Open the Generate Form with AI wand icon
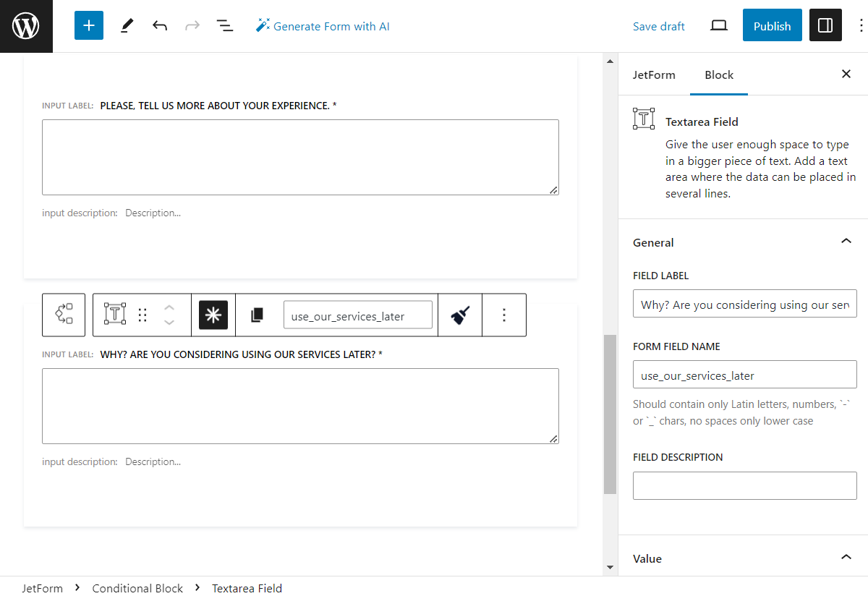The image size is (868, 596). [x=263, y=25]
